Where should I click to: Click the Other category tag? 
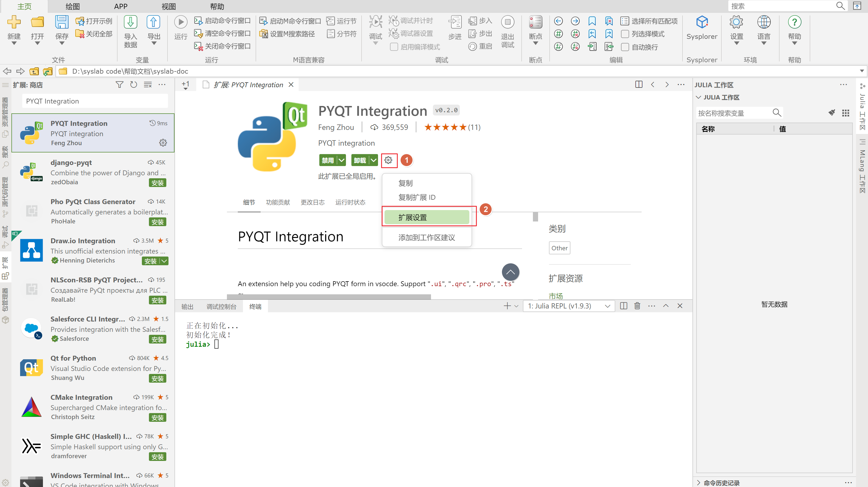coord(559,248)
